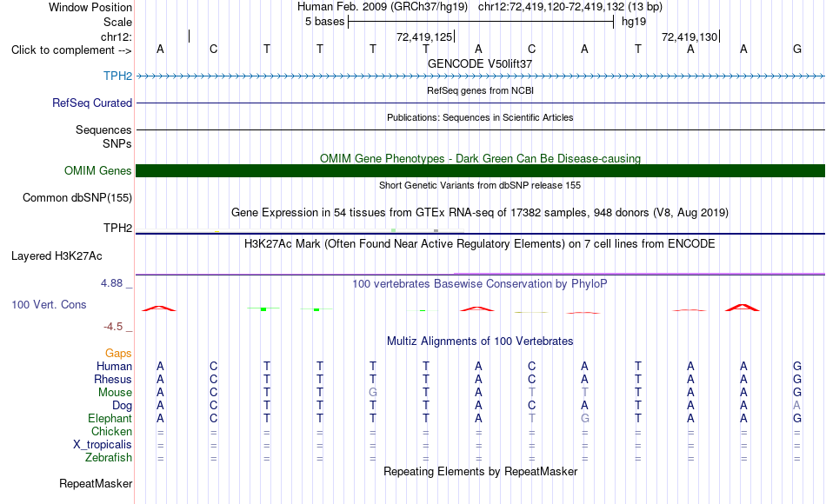Click 100 vertebrates Basewise Conservation title
Viewport: 826px width, 504px height.
coord(480,284)
